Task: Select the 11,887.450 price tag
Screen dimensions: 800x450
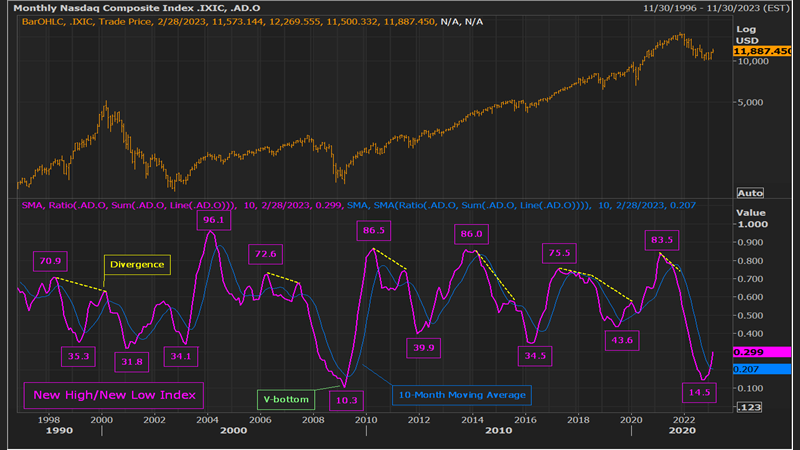Action: 762,52
